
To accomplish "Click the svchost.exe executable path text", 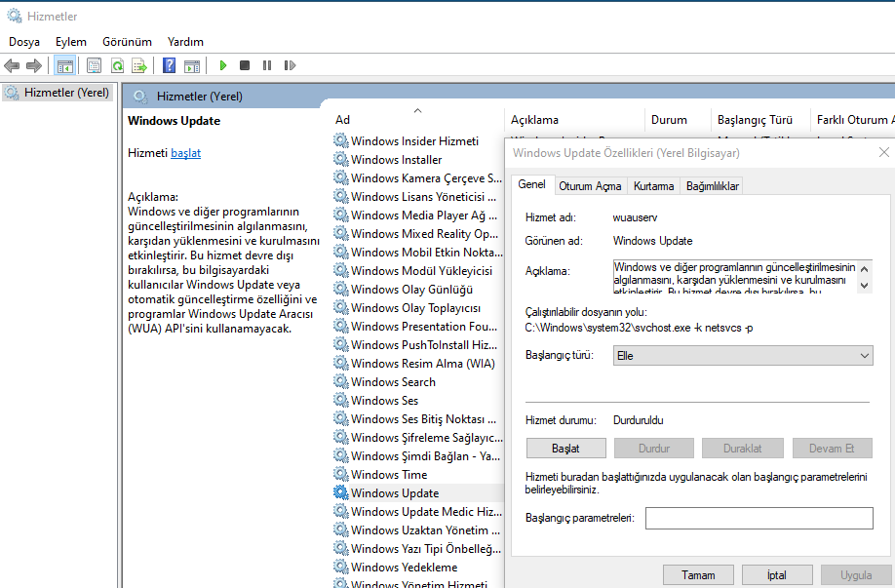I will click(639, 328).
